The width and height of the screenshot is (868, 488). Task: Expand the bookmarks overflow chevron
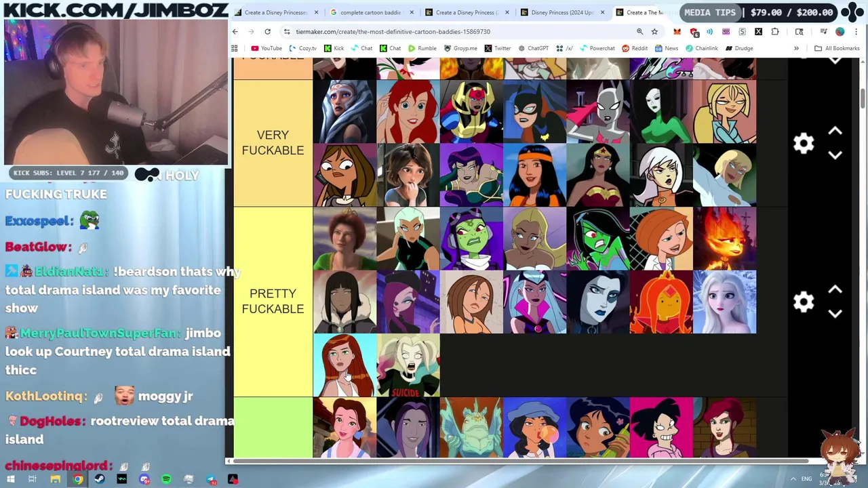(796, 48)
